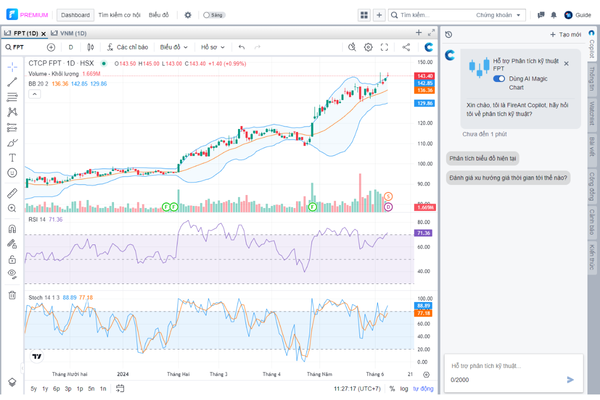Open the emoji icons tool
The image size is (600, 400).
click(12, 173)
